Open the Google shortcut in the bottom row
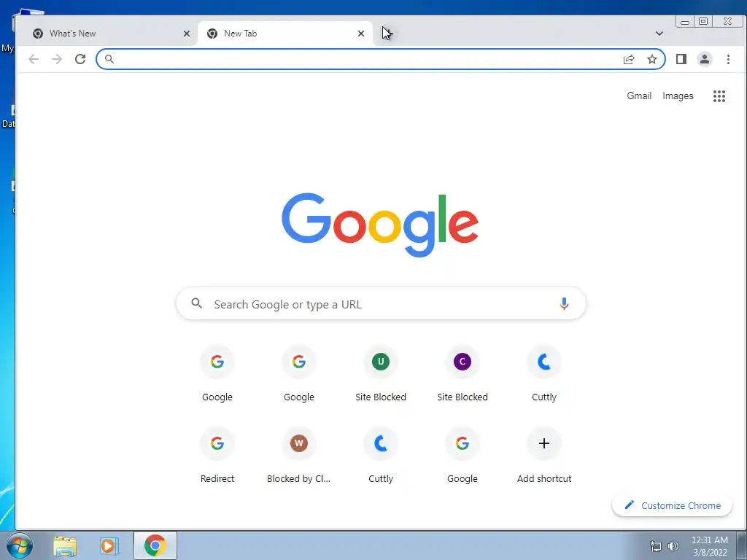 462,456
